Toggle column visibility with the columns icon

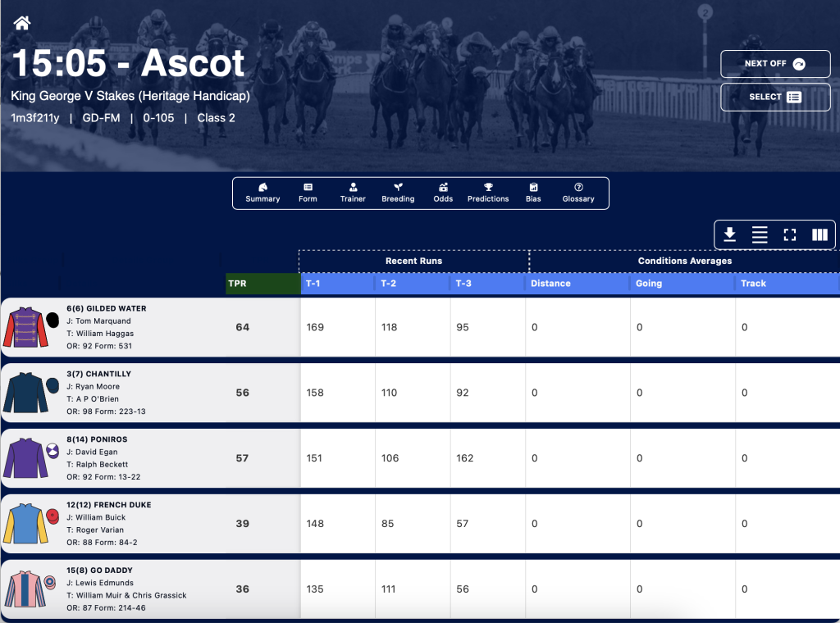pos(819,234)
